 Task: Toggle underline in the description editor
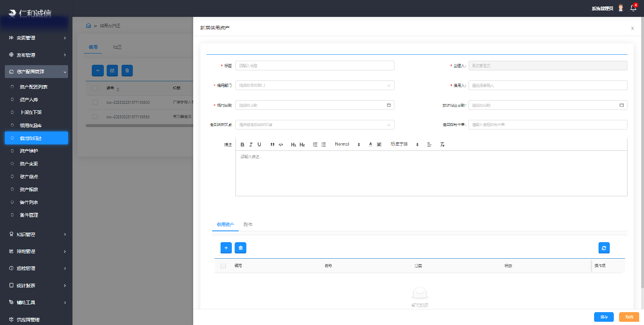(259, 144)
